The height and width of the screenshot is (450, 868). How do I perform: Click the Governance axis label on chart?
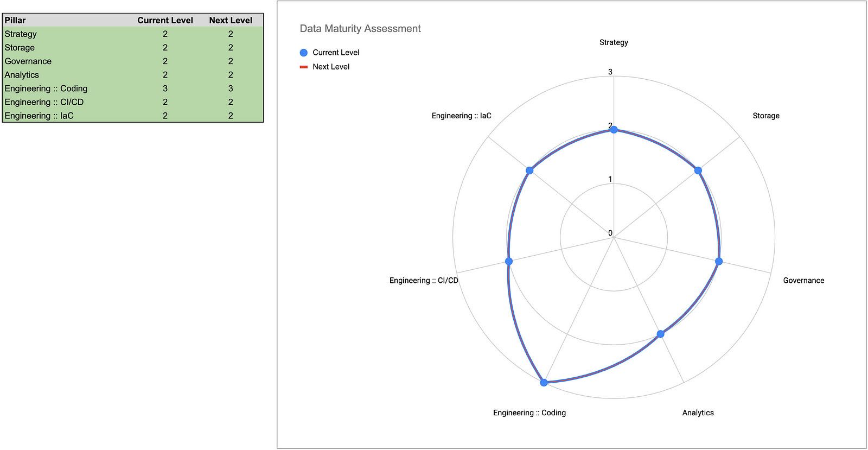click(803, 281)
